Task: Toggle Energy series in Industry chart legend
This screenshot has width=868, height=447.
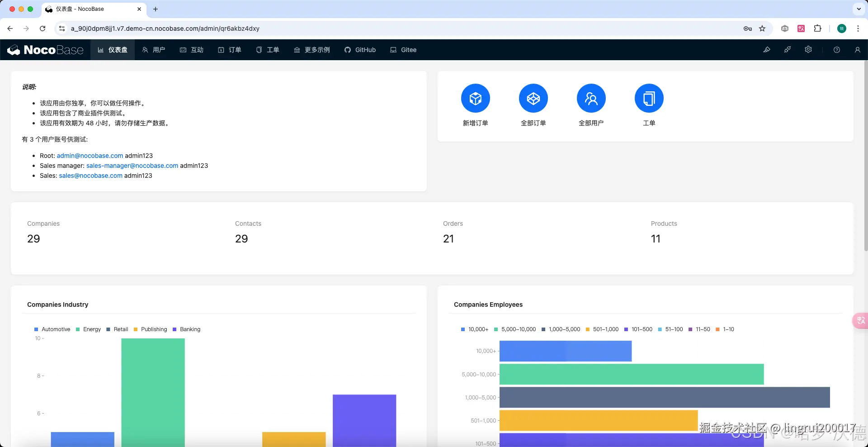Action: pyautogui.click(x=88, y=329)
